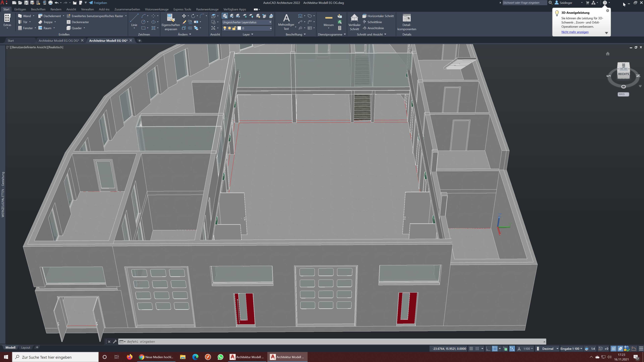
Task: Open Detailkomponenten tool
Action: pos(407,22)
